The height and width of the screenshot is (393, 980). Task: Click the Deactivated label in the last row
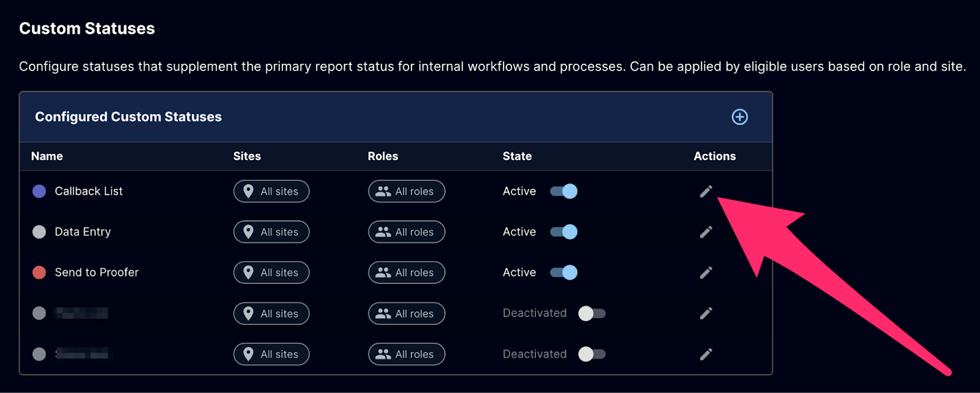coord(535,354)
